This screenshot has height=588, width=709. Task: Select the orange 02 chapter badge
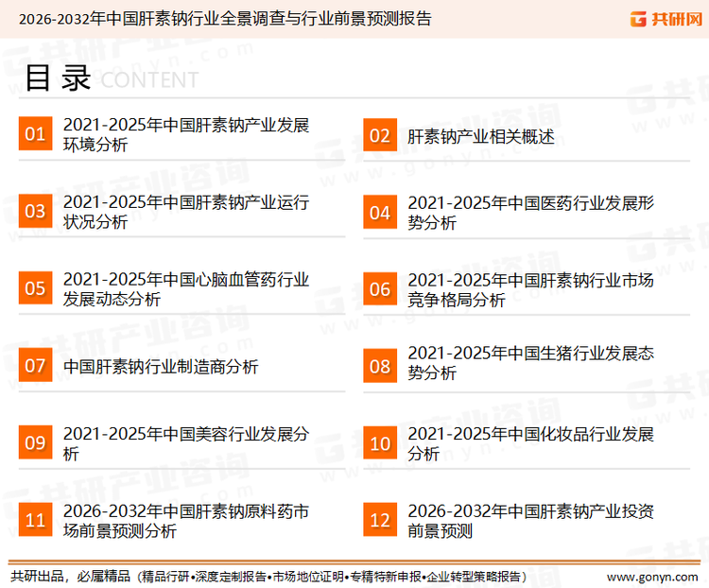[380, 135]
